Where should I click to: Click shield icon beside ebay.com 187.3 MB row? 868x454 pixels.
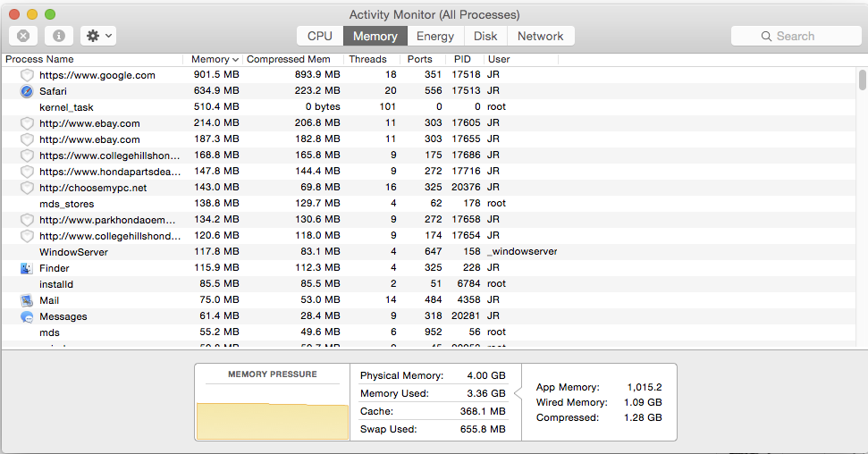coord(27,139)
